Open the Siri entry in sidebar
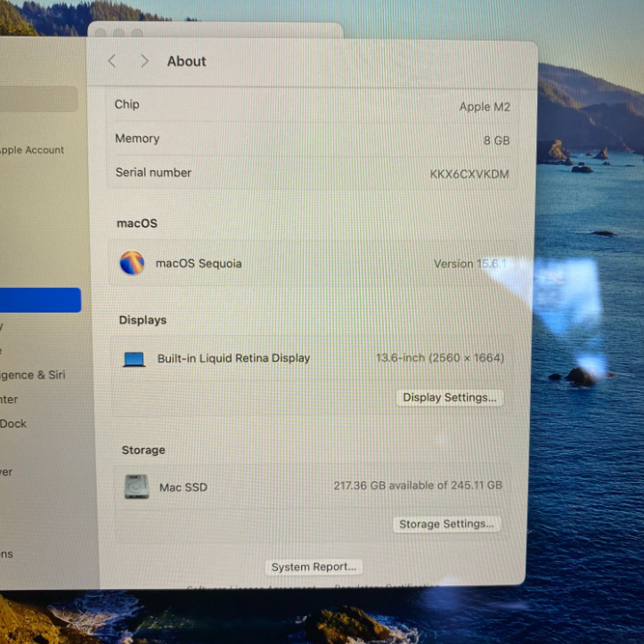Viewport: 644px width, 644px height. tap(33, 375)
